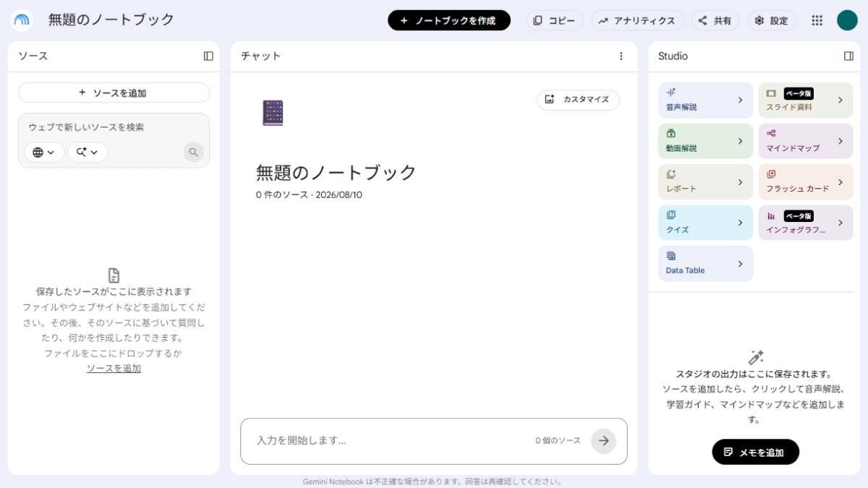Open the account avatar menu
Image resolution: width=868 pixels, height=488 pixels.
coord(847,20)
